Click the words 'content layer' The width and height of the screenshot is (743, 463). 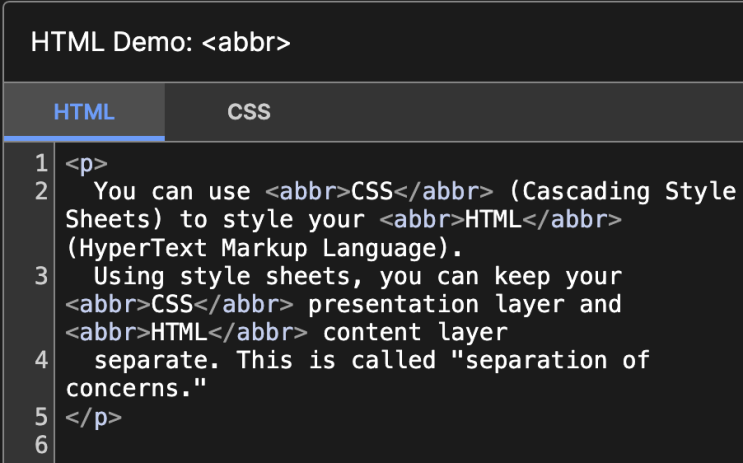(415, 332)
